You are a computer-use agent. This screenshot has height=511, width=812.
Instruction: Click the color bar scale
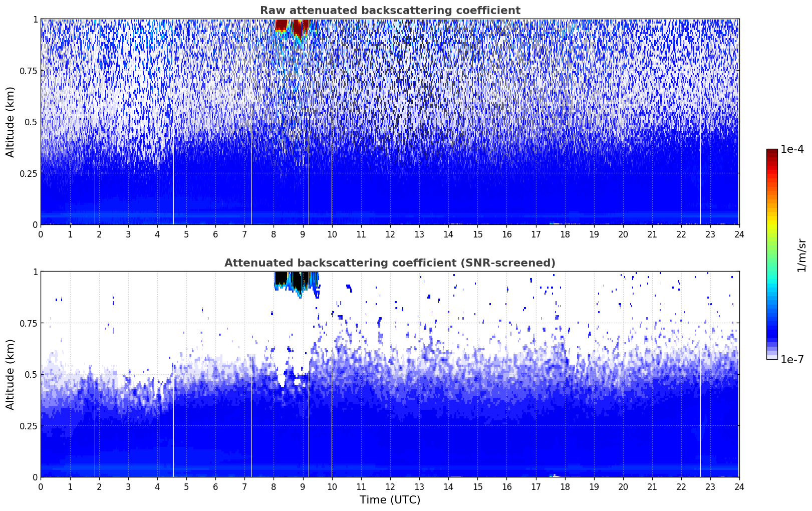click(x=772, y=254)
